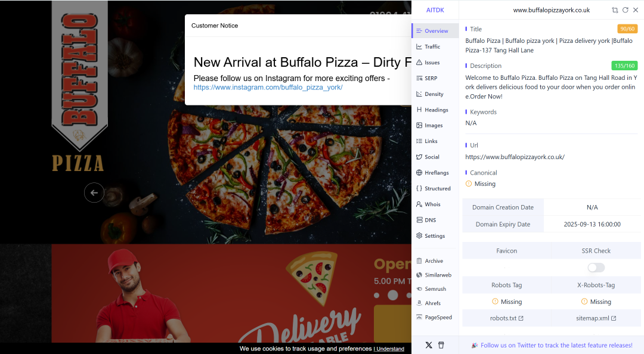The height and width of the screenshot is (354, 644).
Task: Click the trash bin icon at sidebar bottom
Action: [x=441, y=345]
